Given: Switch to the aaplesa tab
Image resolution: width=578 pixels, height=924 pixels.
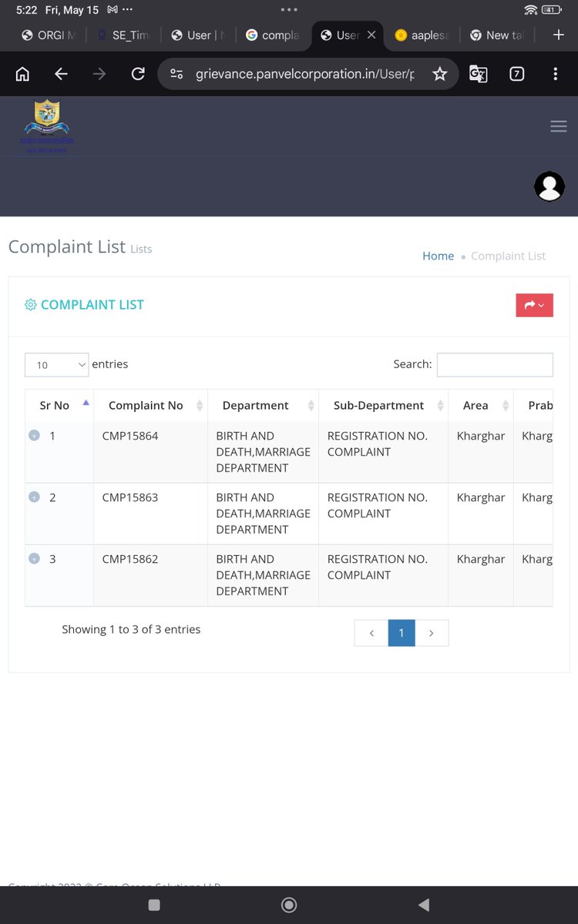Looking at the screenshot, I should pos(422,35).
